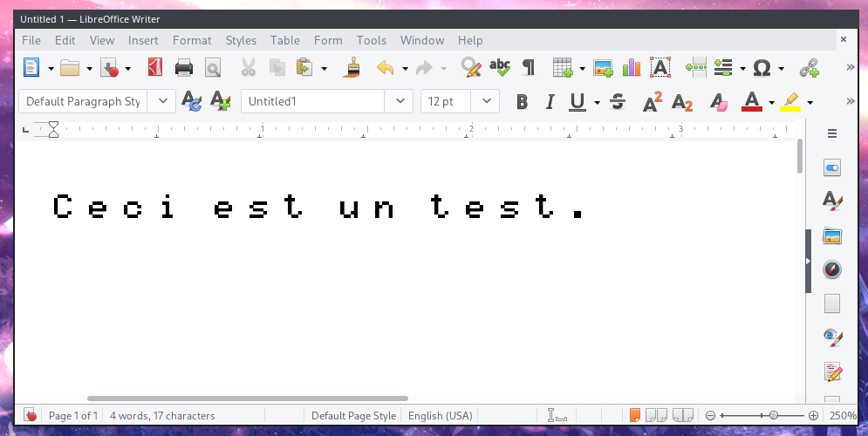The height and width of the screenshot is (436, 868).
Task: Open the recent documents dropdown arrow
Action: point(89,69)
